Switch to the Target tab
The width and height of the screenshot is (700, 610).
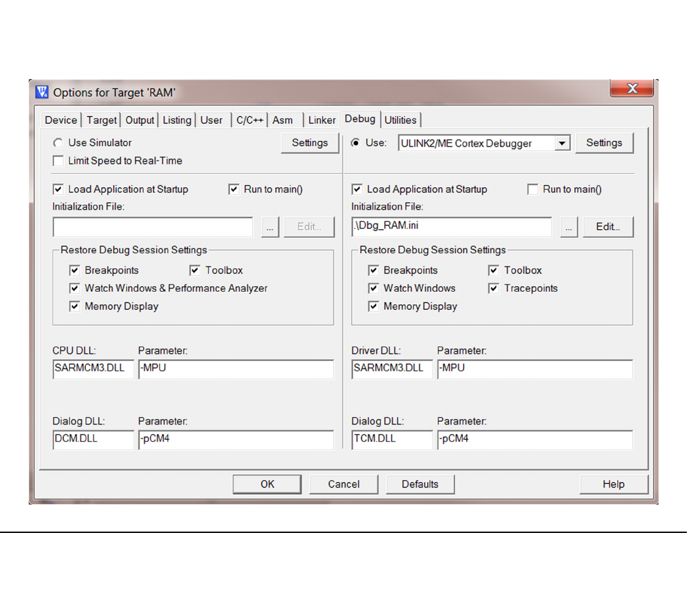coord(101,120)
